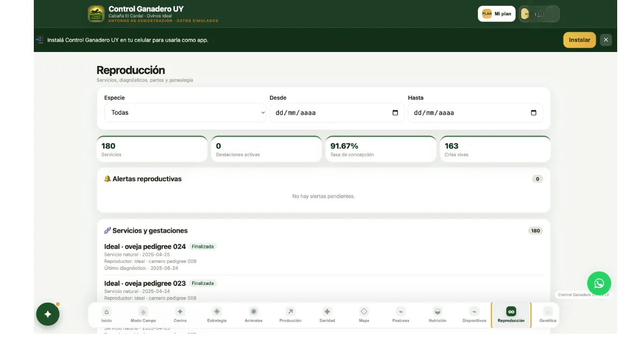Click the Finalizada badge on oveja pedigree 023
This screenshot has height=338, width=644.
[x=203, y=283]
